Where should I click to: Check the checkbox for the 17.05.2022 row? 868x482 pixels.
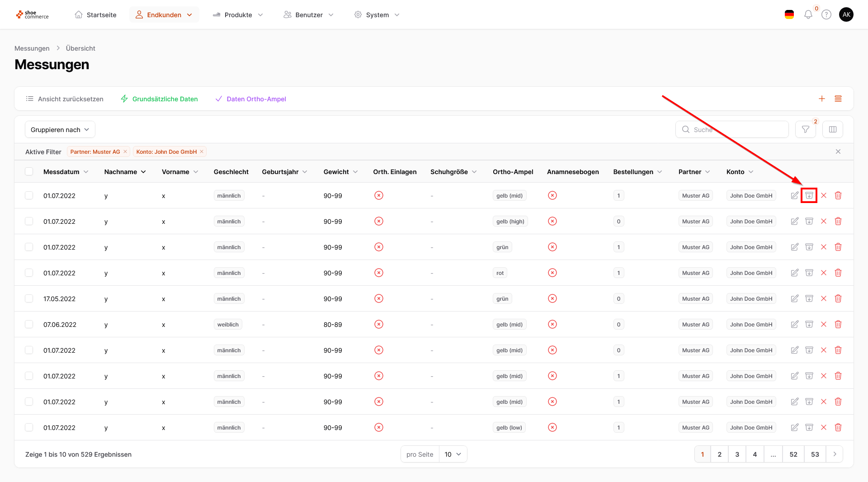click(x=29, y=298)
